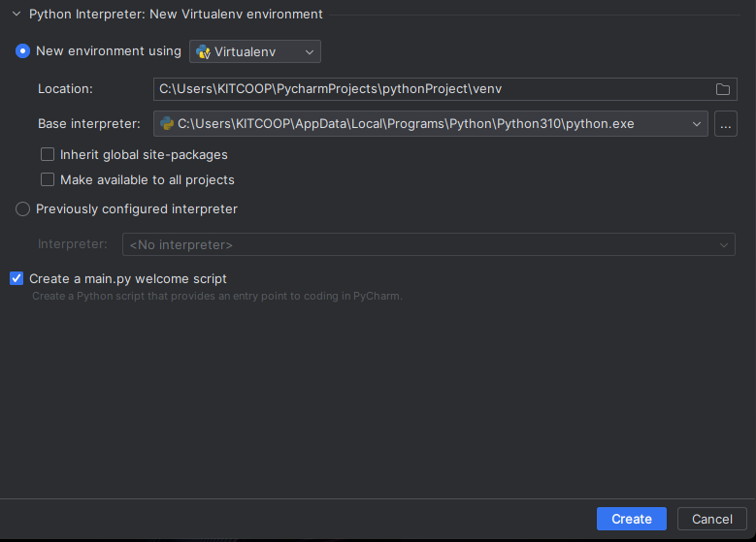Collapse the Python Interpreter section chevron

tap(16, 14)
